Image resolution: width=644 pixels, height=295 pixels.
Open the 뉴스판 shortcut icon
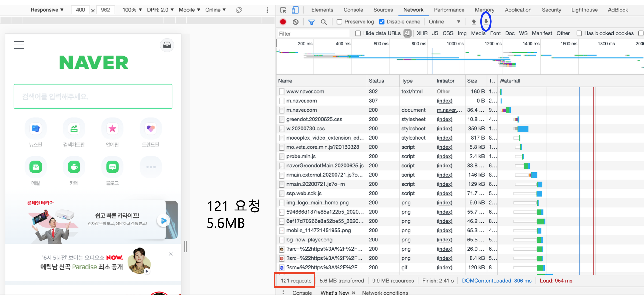pos(36,129)
